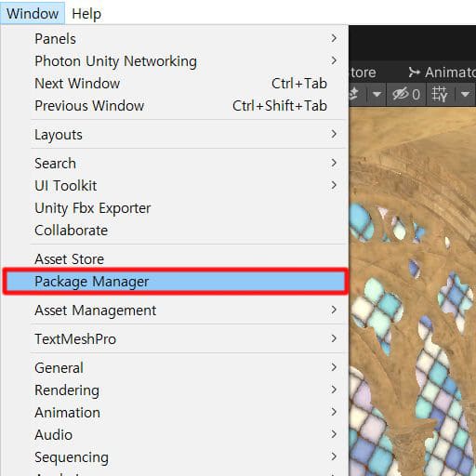Toggle hidden objects visibility eye icon

406,94
